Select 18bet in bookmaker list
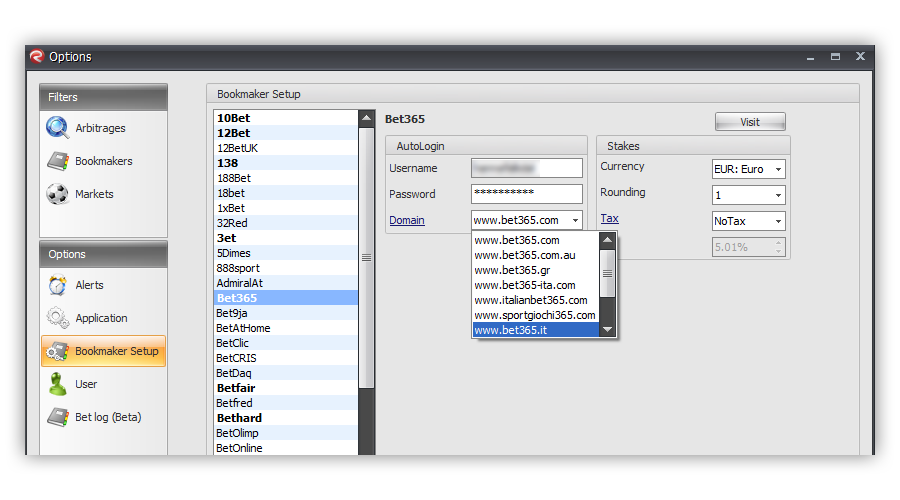This screenshot has width=900, height=500. point(286,193)
